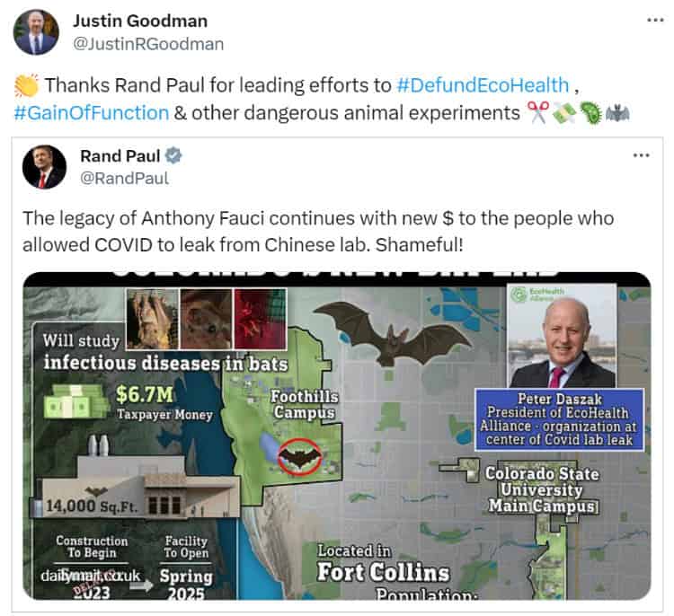Click the @JustinRGoodman handle
The image size is (674, 616).
[x=148, y=44]
